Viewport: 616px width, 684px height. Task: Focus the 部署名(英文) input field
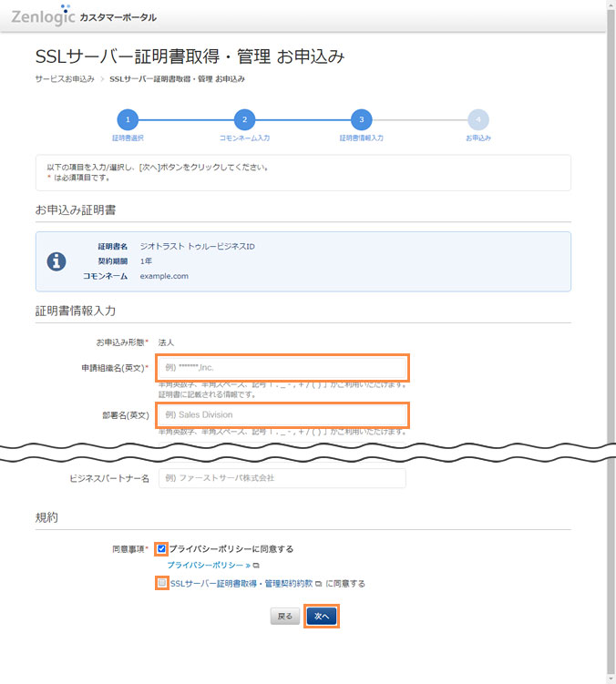[282, 414]
